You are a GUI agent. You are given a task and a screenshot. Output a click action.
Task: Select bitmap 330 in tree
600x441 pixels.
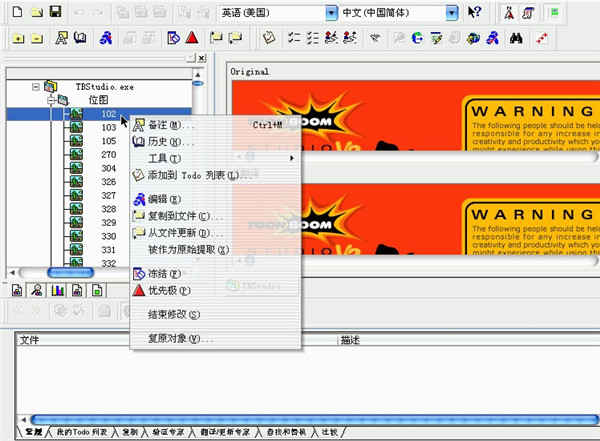click(x=109, y=236)
